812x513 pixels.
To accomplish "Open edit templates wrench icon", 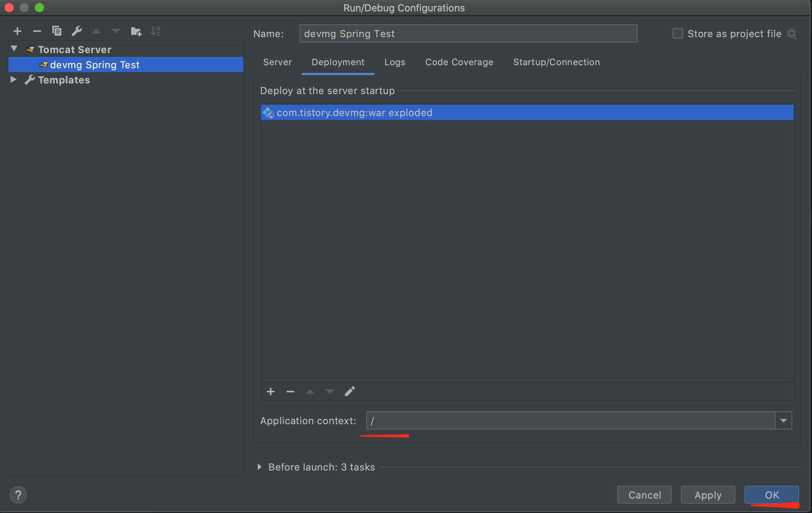I will click(x=77, y=31).
